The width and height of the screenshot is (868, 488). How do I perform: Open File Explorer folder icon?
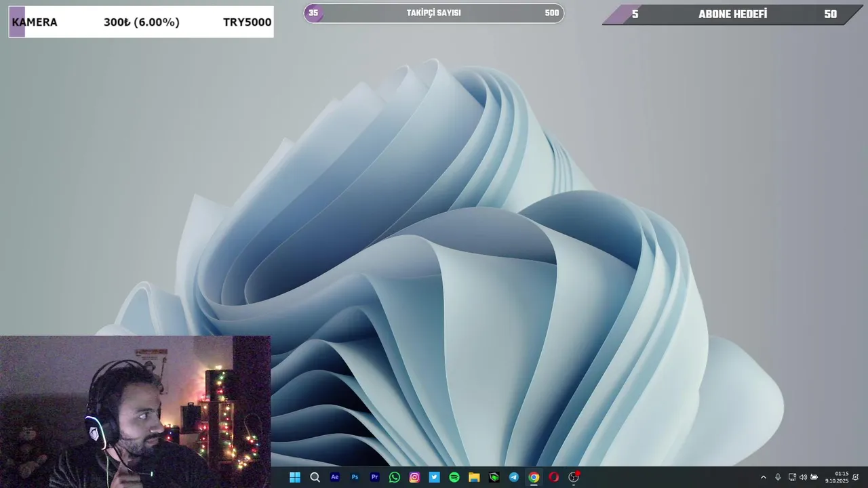tap(474, 477)
